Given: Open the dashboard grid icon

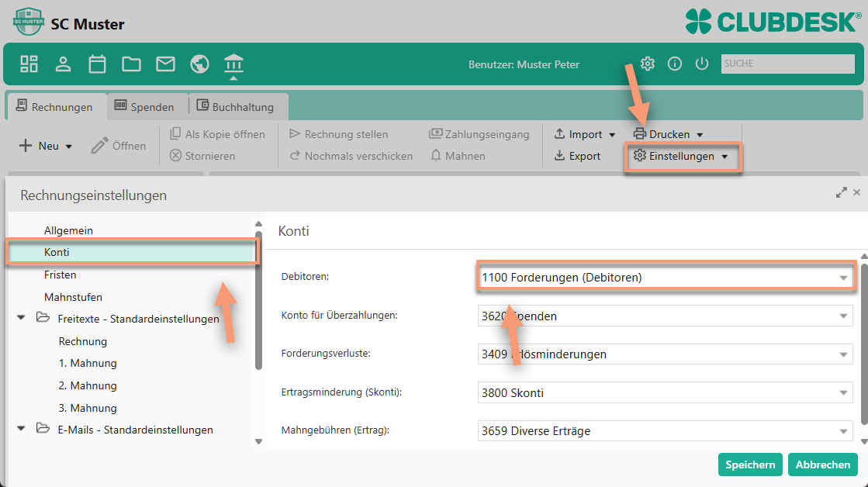Looking at the screenshot, I should pyautogui.click(x=29, y=64).
